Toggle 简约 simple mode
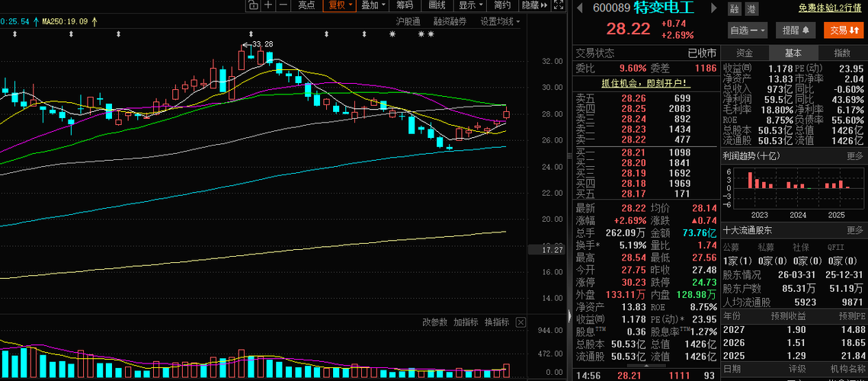 point(502,5)
